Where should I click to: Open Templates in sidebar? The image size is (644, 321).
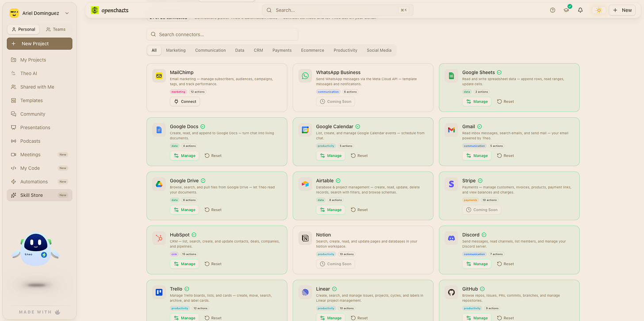tap(39, 100)
